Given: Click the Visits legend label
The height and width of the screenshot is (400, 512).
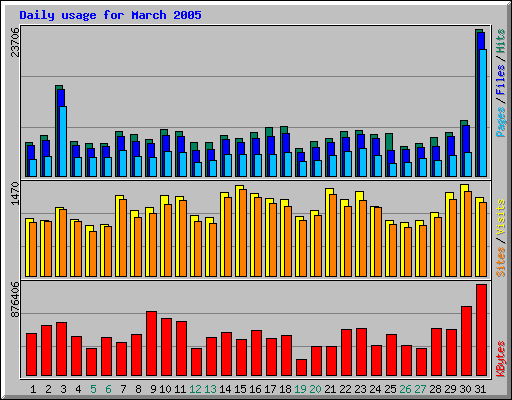Looking at the screenshot, I should pos(501,218).
